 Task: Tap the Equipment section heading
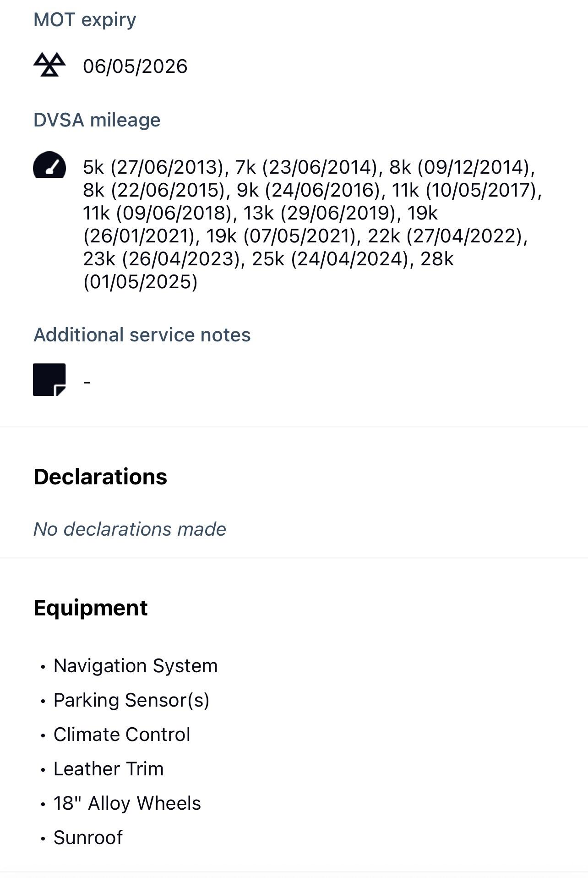coord(91,608)
